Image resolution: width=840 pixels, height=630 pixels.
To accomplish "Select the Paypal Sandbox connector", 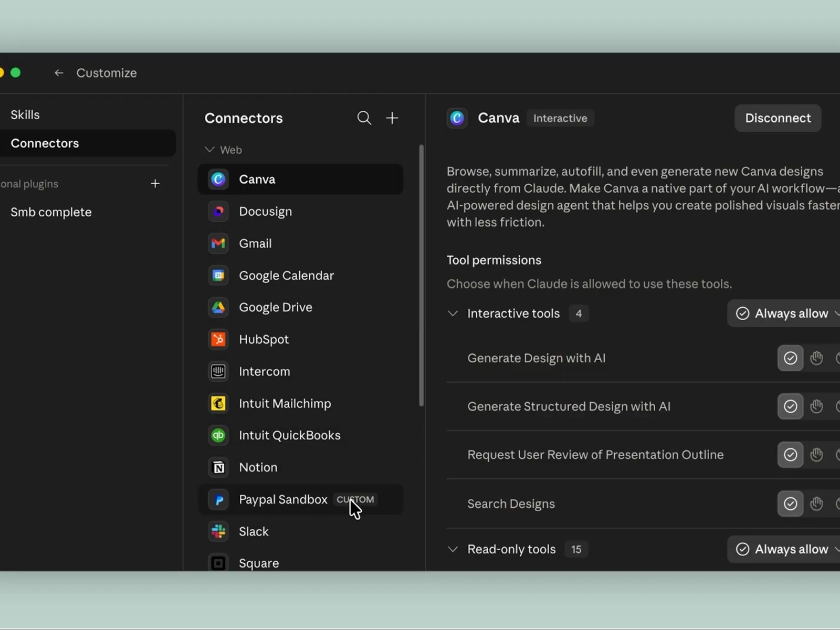I will pyautogui.click(x=300, y=500).
